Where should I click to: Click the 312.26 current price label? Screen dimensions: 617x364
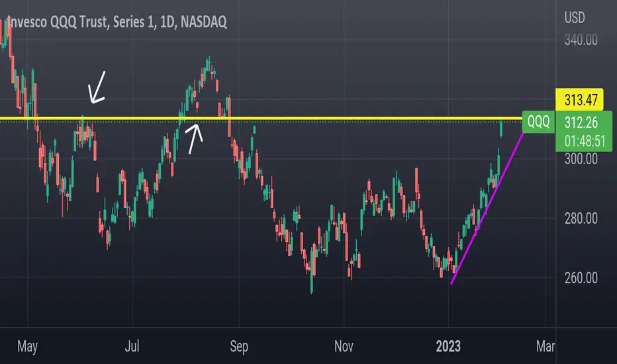581,123
